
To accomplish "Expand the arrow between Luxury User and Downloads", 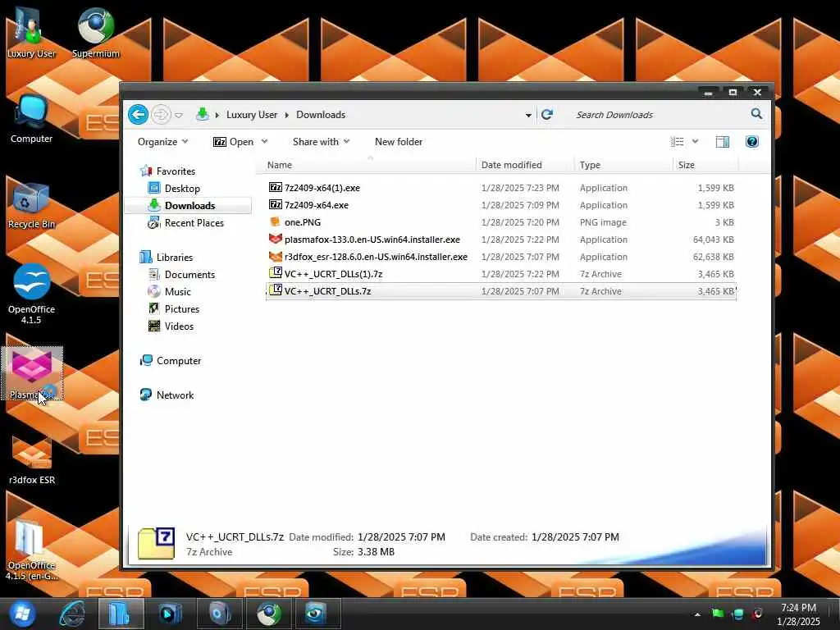I will coord(286,115).
